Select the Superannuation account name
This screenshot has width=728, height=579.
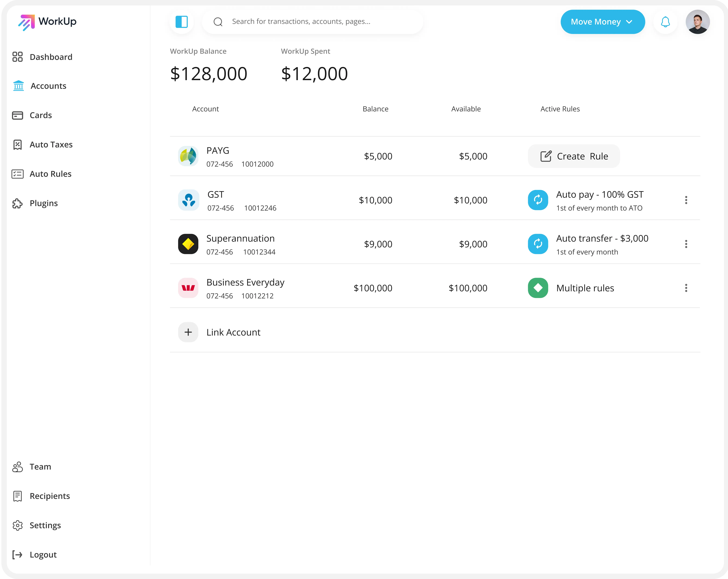pos(240,239)
